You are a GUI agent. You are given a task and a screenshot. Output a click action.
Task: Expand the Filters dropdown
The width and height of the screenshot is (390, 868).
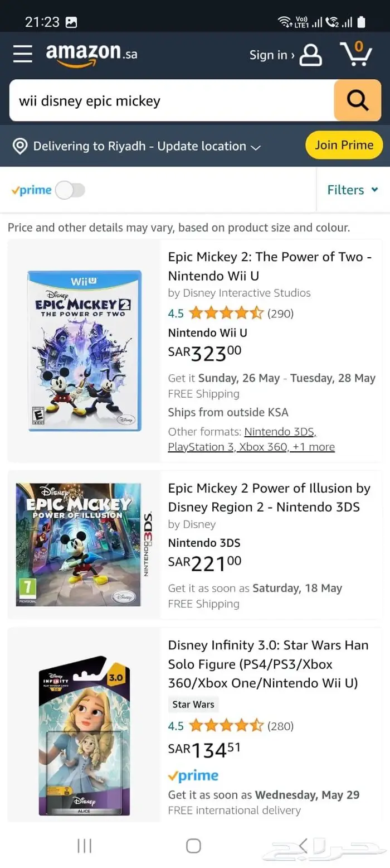pos(353,190)
